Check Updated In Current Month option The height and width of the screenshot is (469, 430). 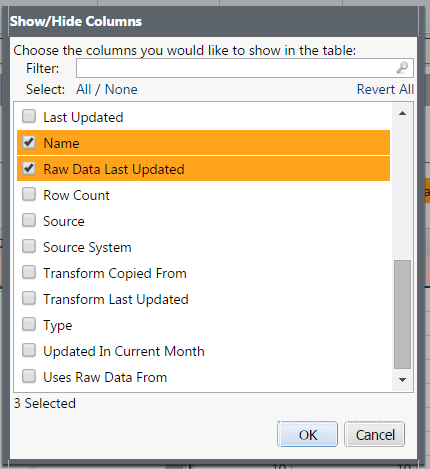pos(29,351)
